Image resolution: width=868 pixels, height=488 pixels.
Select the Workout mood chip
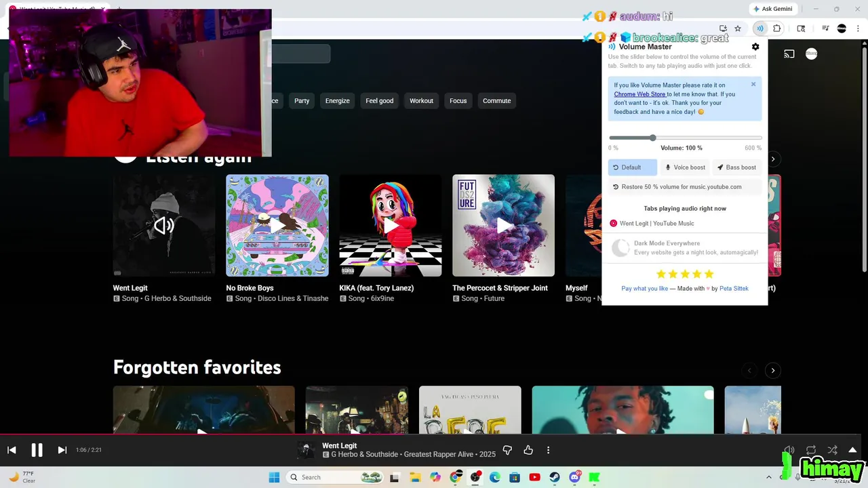coord(421,101)
